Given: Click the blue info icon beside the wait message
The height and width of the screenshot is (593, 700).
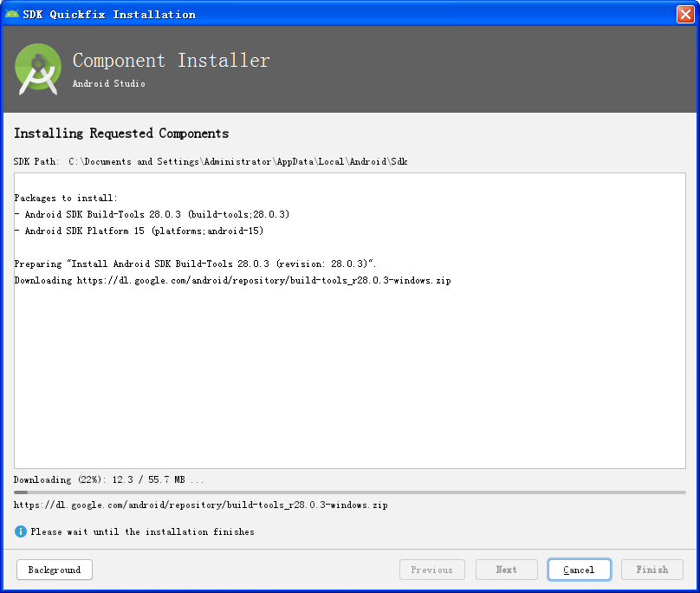Looking at the screenshot, I should (21, 531).
